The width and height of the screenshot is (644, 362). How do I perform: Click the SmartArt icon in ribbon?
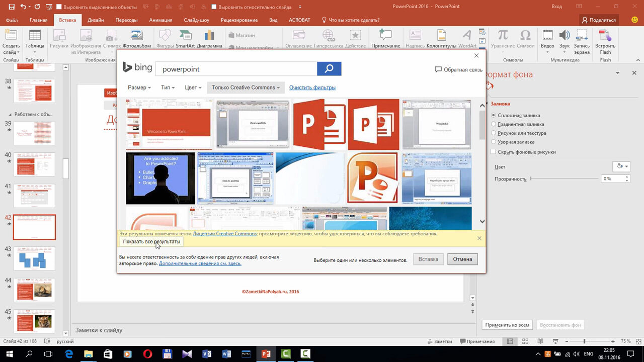185,36
